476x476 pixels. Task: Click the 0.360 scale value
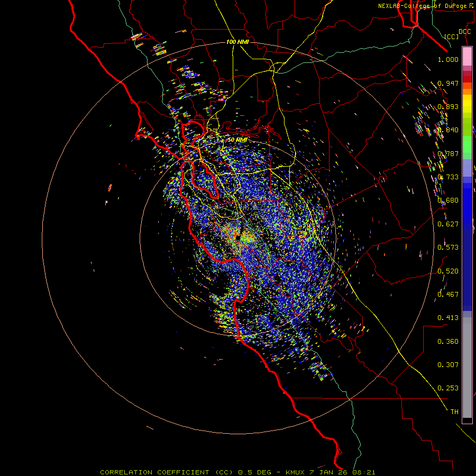(x=448, y=341)
